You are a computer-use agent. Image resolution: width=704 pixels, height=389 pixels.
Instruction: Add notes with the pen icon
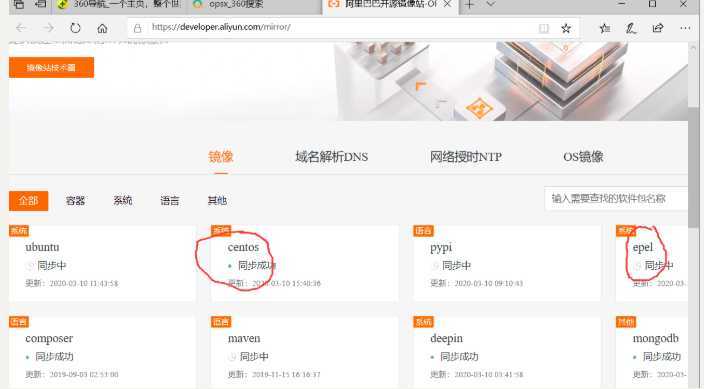tap(631, 28)
